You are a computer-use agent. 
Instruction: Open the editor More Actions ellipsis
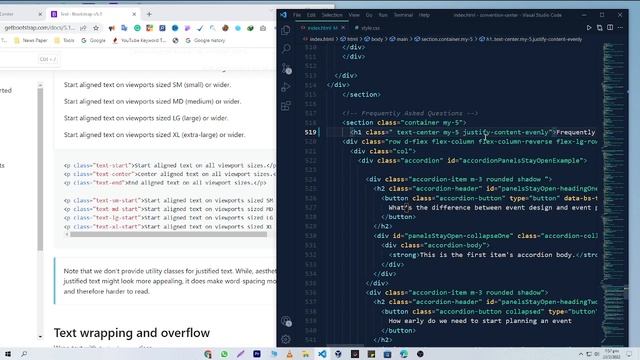coord(620,27)
